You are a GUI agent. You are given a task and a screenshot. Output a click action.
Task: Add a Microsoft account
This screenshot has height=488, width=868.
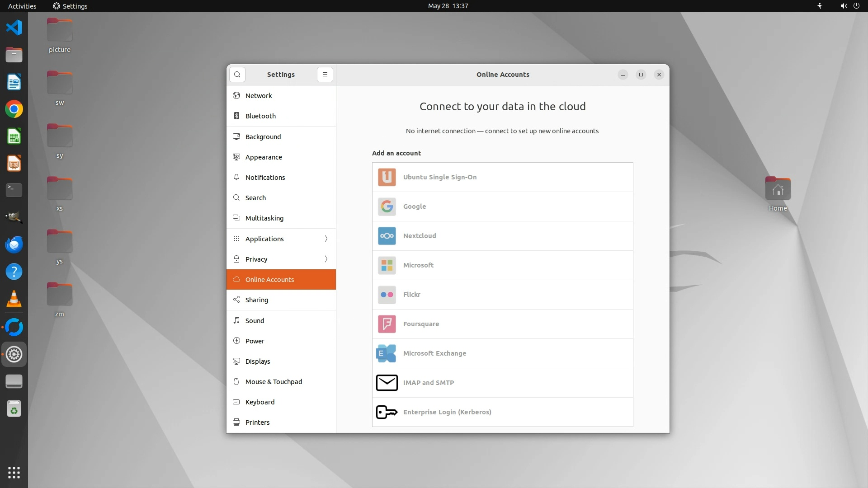click(x=418, y=265)
